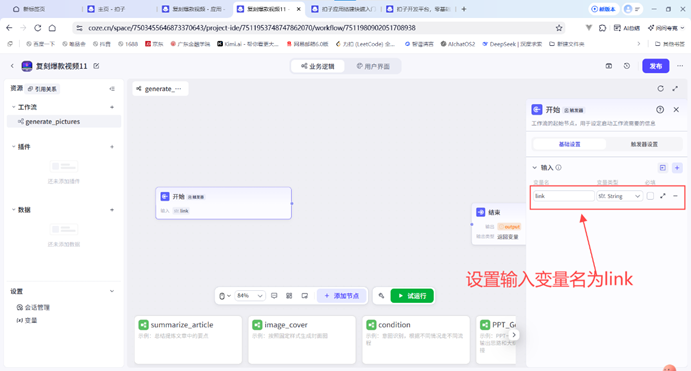
Task: Select the image_cover template card
Action: click(x=302, y=340)
